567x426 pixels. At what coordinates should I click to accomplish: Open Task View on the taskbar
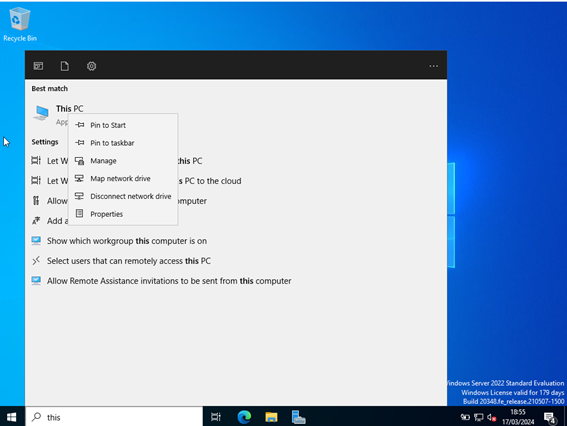tap(216, 417)
